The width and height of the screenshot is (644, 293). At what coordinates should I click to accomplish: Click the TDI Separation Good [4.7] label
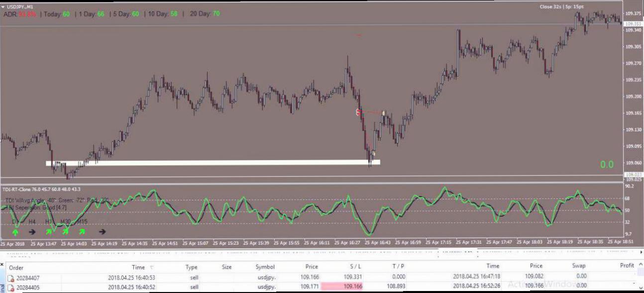pos(35,207)
